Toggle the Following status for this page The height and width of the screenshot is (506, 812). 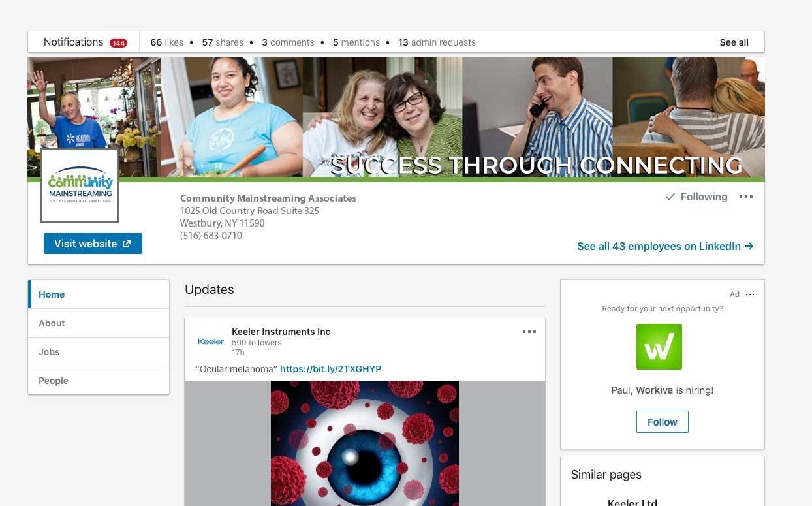(x=696, y=197)
